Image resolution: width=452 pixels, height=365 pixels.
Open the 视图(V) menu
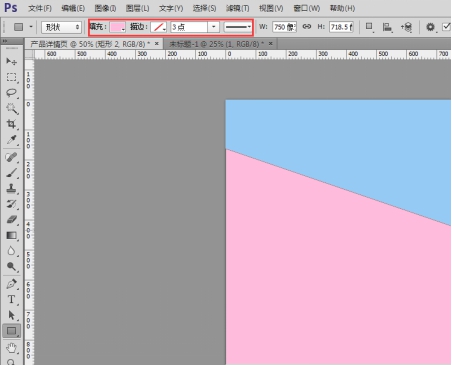tap(271, 8)
